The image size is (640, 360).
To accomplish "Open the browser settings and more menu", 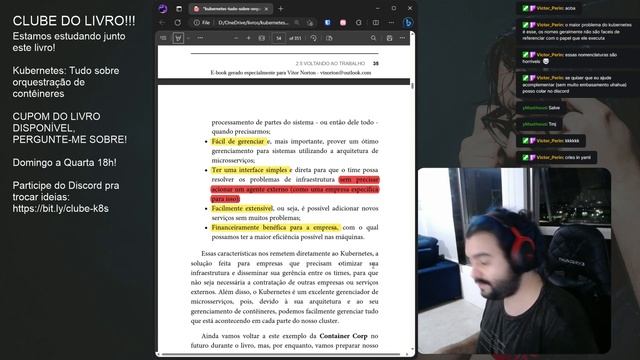I will point(391,23).
